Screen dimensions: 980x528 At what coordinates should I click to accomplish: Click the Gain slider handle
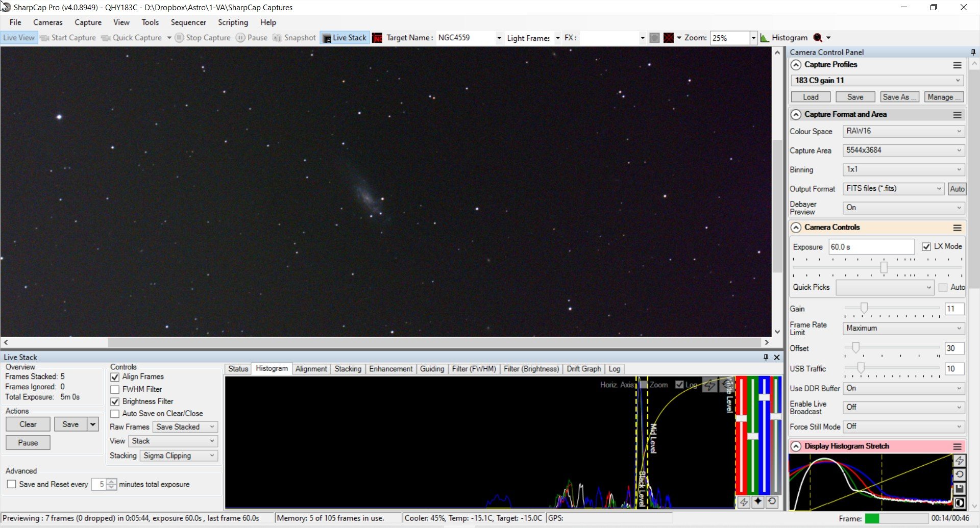click(x=864, y=308)
